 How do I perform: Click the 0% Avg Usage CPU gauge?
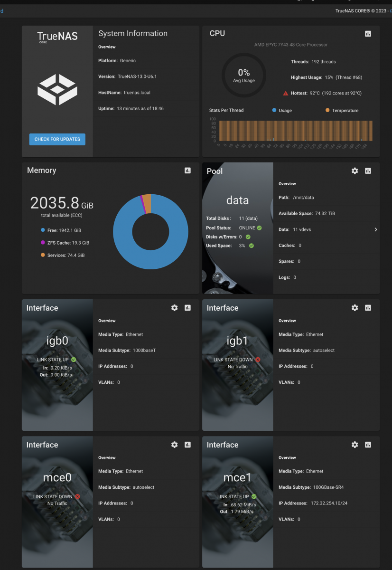pos(244,75)
